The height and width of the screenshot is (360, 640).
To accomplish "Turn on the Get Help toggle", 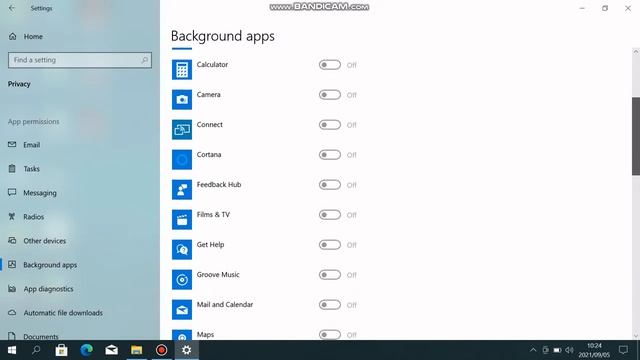I will [x=330, y=245].
